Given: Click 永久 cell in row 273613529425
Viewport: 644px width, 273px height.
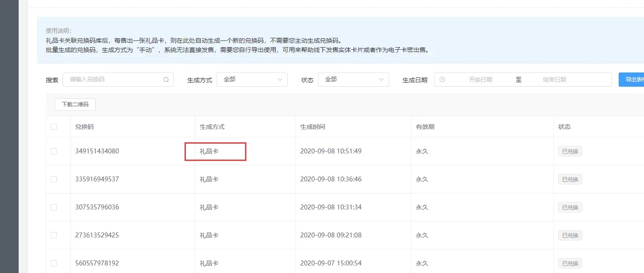Looking at the screenshot, I should pos(422,235).
